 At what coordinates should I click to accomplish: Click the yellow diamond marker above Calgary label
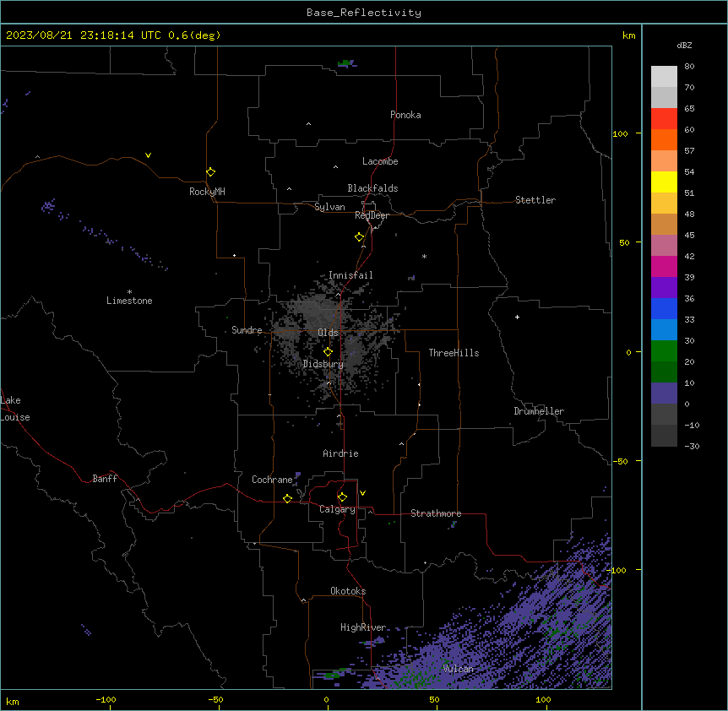(x=342, y=497)
